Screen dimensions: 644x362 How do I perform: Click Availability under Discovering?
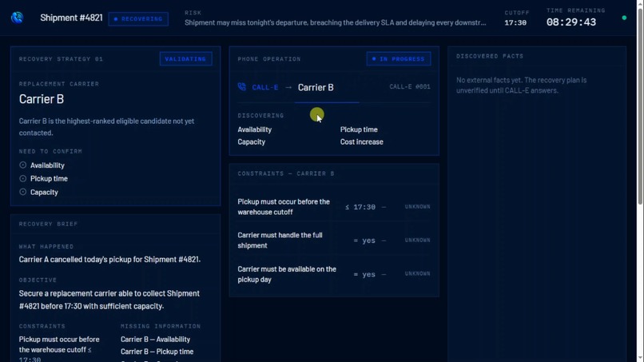[x=255, y=129]
